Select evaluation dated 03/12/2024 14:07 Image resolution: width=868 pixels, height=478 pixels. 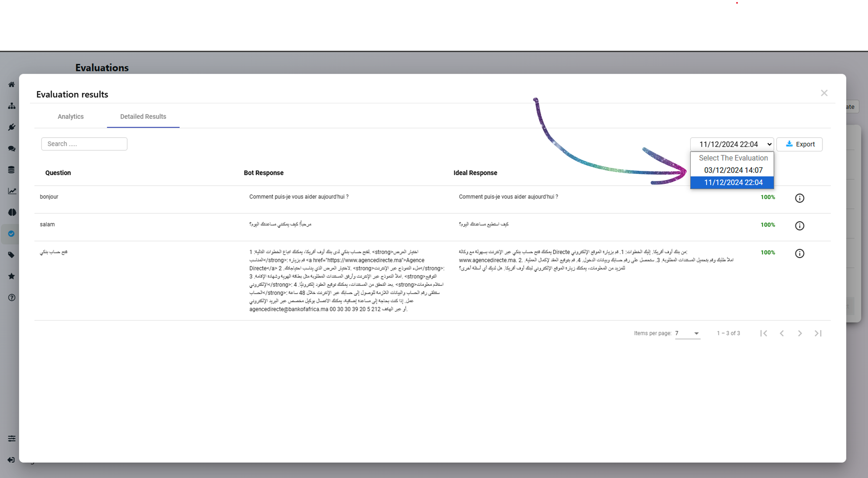733,170
